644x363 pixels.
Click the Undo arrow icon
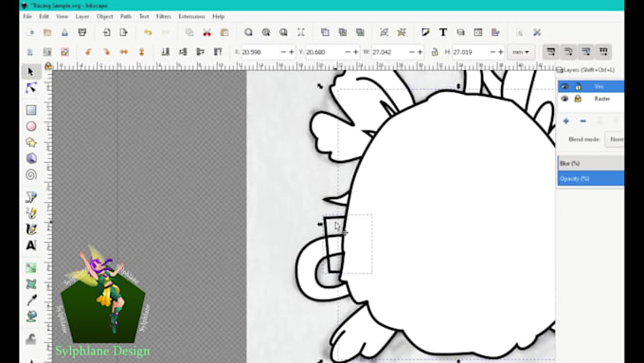(x=148, y=32)
